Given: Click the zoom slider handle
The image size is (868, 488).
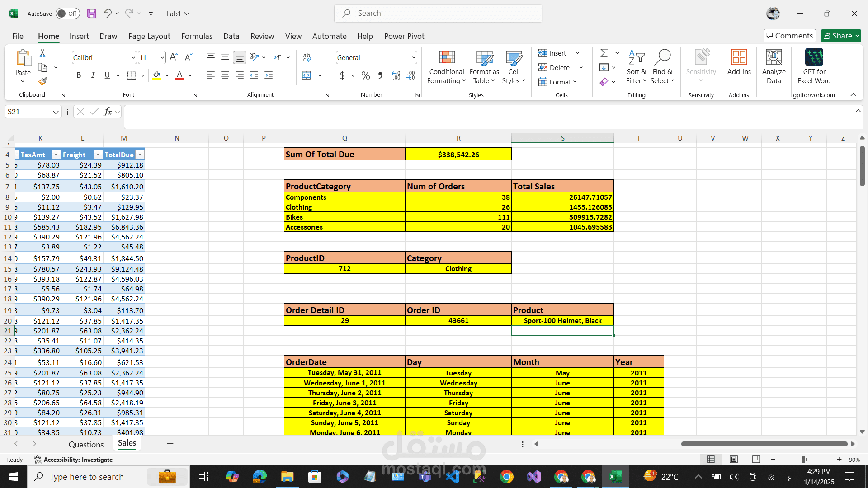Looking at the screenshot, I should tap(804, 460).
